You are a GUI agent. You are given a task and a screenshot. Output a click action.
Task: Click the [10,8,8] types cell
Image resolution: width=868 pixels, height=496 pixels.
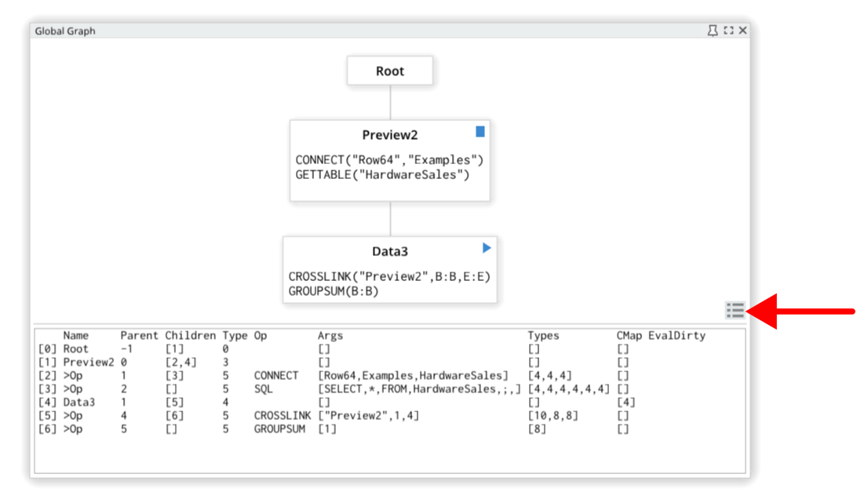[x=553, y=416]
